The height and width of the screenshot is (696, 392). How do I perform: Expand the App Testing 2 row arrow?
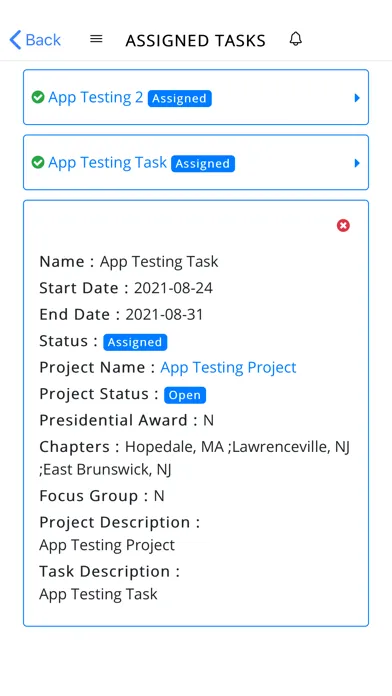point(357,98)
